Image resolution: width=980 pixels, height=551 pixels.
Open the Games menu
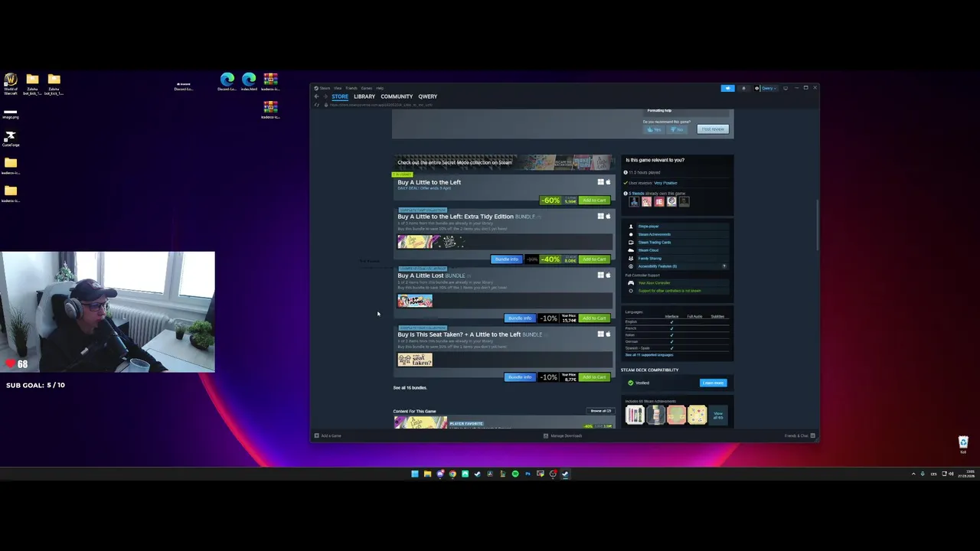[x=366, y=88]
